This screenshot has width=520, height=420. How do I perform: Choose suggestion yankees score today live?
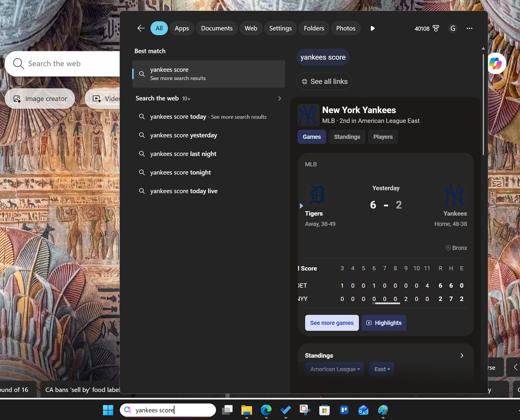pos(209,191)
